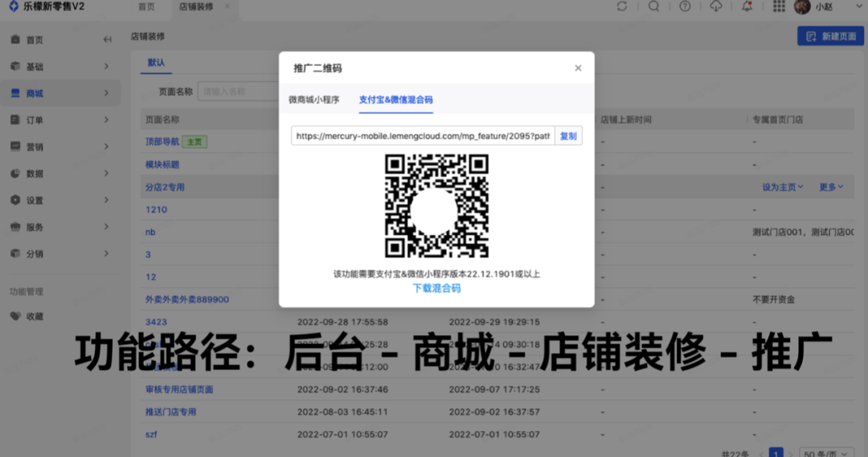Open the 模块标题 page link
The image size is (868, 457).
(x=162, y=164)
